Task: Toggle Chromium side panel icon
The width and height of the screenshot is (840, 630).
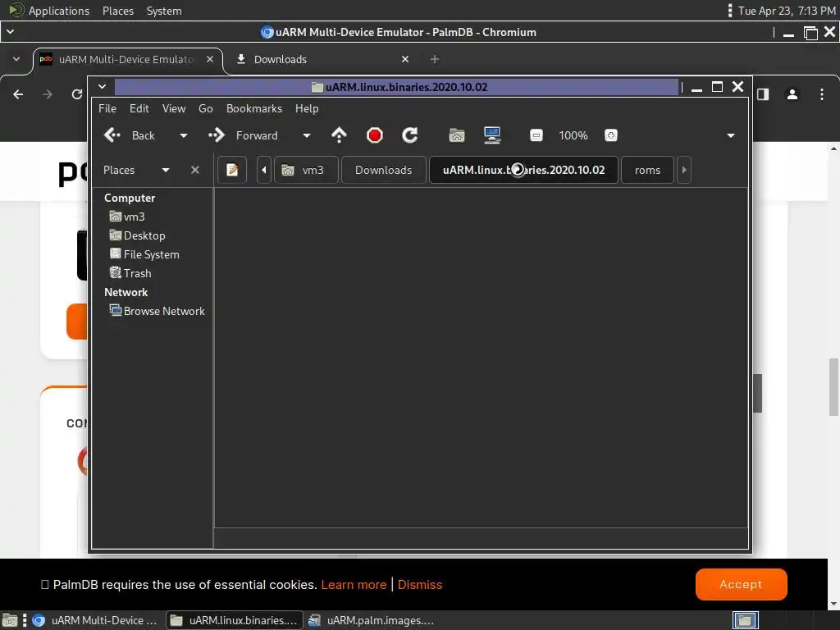Action: pos(763,94)
